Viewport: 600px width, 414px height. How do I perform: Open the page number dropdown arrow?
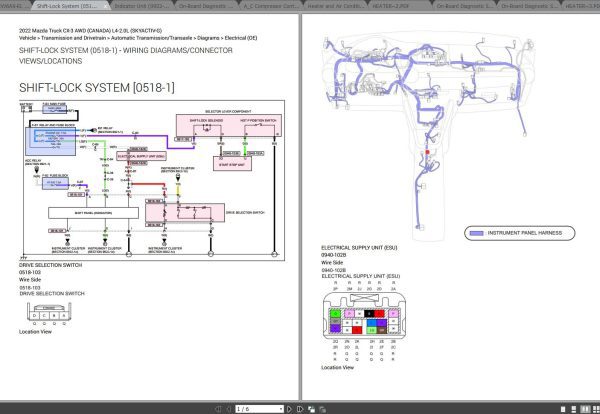click(x=281, y=409)
